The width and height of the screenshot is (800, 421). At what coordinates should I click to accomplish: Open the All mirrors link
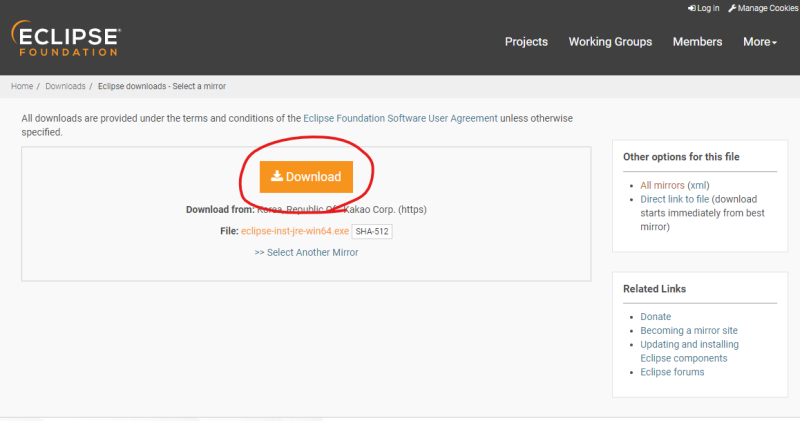tap(662, 185)
